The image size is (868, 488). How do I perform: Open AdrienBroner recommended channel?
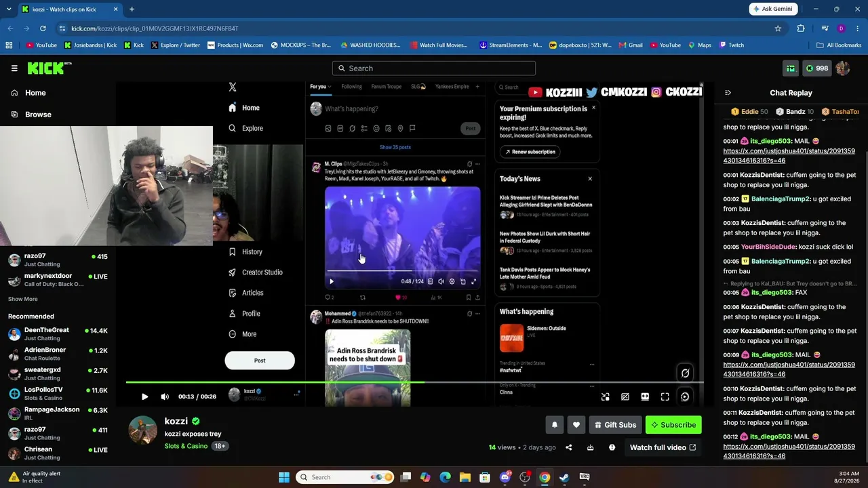(58, 354)
